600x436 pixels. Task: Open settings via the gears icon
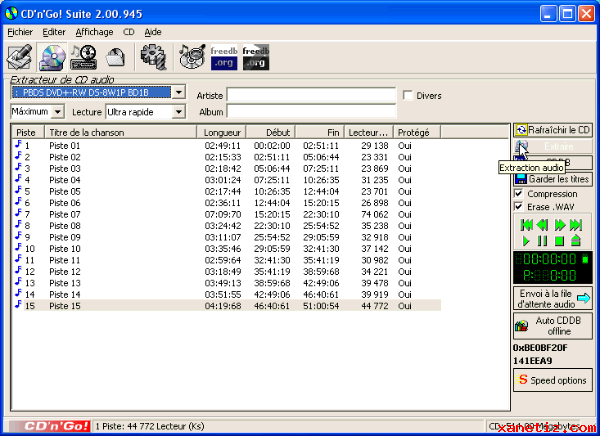(x=153, y=57)
